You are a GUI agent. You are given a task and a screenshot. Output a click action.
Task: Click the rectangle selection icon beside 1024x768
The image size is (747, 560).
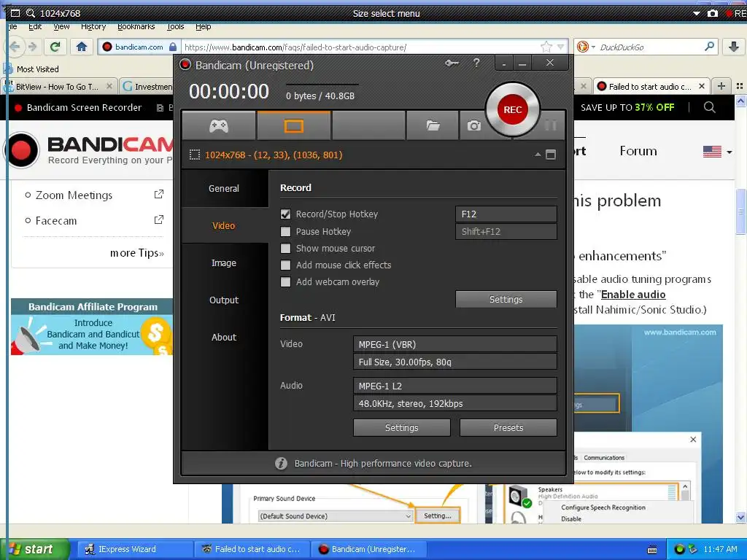pyautogui.click(x=194, y=155)
